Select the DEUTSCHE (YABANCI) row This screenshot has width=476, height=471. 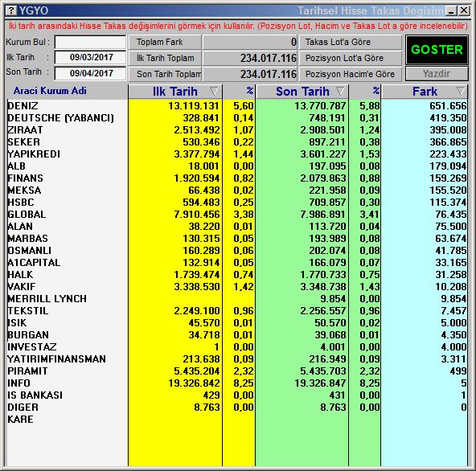[236, 117]
